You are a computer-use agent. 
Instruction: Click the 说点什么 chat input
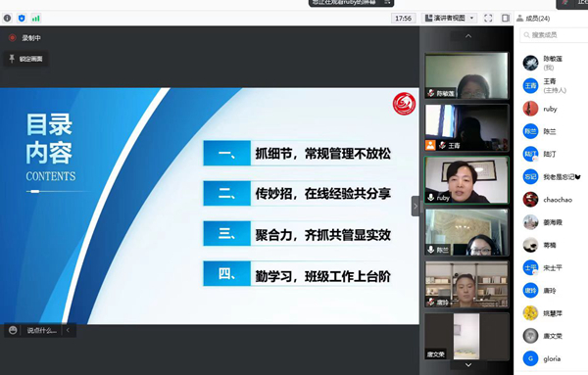[41, 330]
